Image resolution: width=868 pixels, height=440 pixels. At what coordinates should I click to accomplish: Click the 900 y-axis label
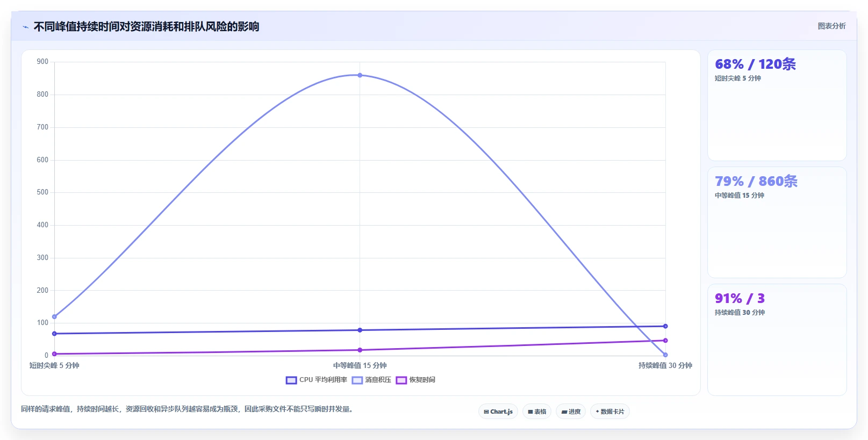[42, 62]
